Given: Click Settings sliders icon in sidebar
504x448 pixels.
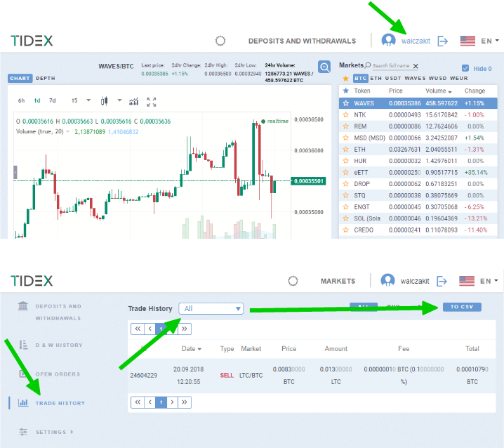Looking at the screenshot, I should click(x=23, y=432).
